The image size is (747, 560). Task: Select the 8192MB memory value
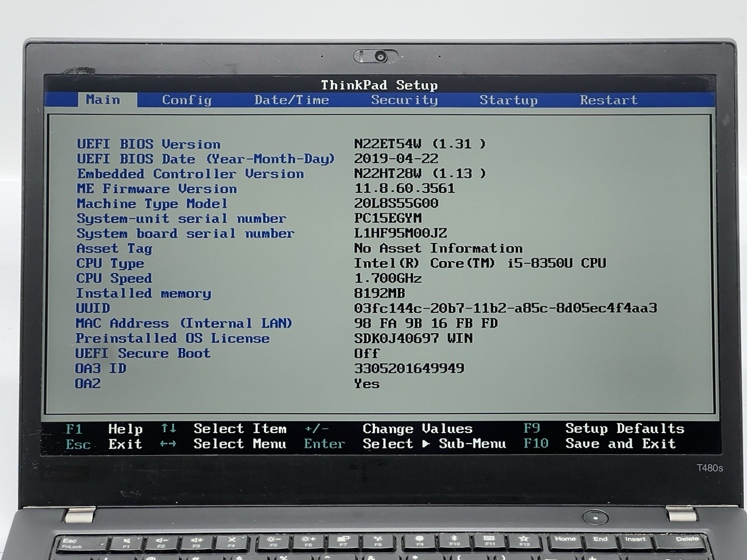(379, 293)
